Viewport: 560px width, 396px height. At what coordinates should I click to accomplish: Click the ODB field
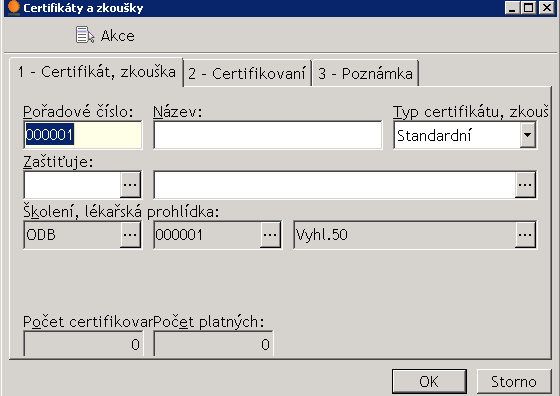72,235
